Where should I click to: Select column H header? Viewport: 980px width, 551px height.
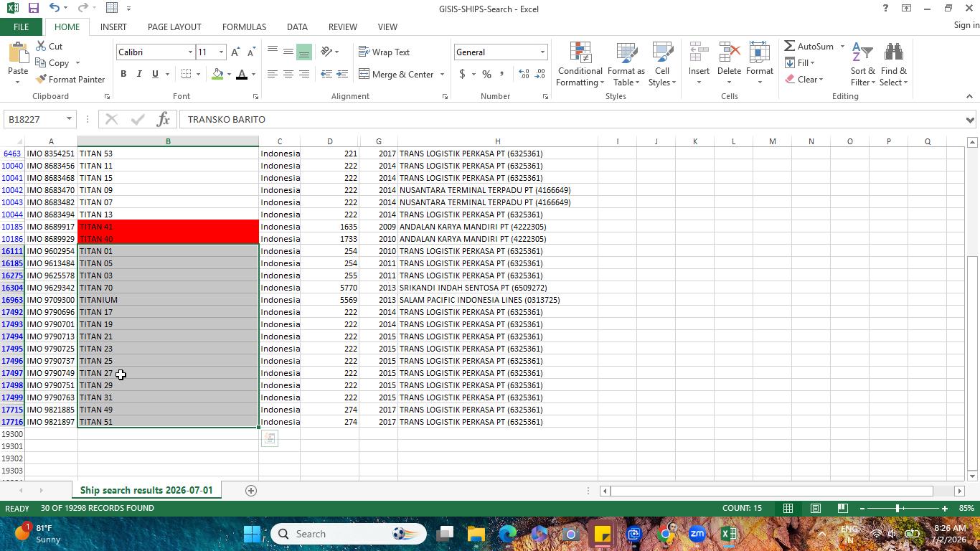tap(497, 141)
